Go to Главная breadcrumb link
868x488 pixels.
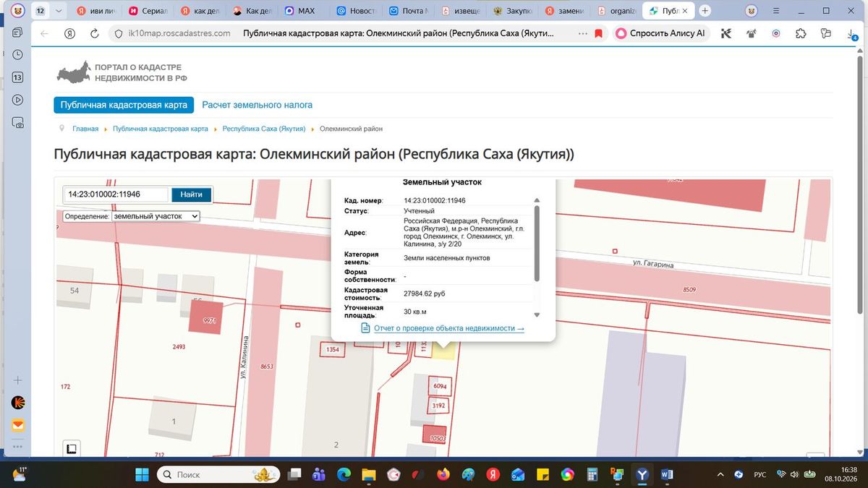point(85,129)
